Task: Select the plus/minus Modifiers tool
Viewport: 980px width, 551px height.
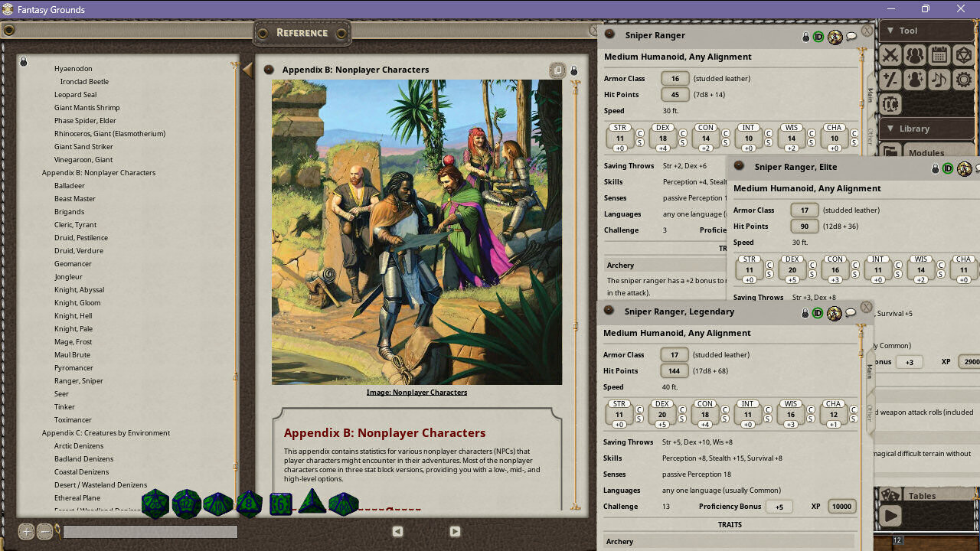Action: click(890, 80)
